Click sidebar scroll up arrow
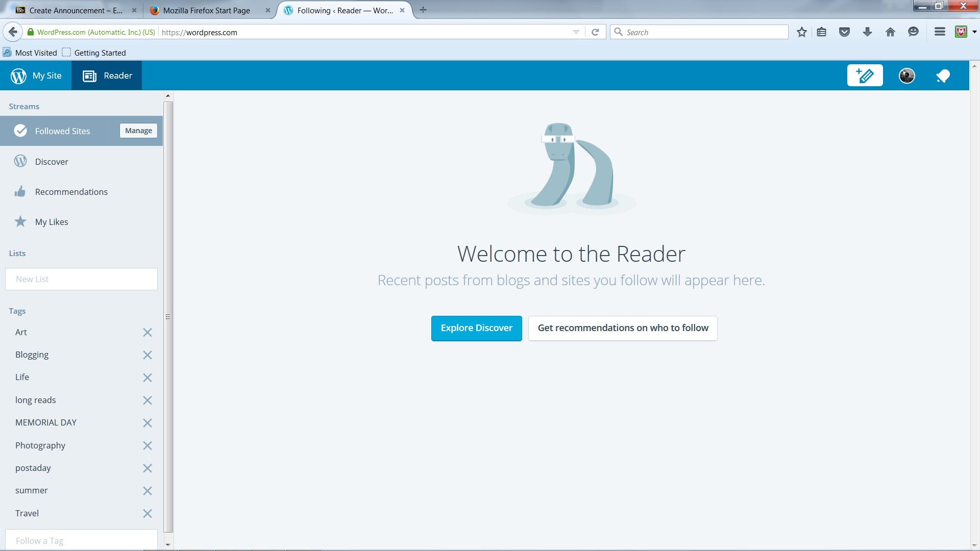980x551 pixels. pos(168,96)
